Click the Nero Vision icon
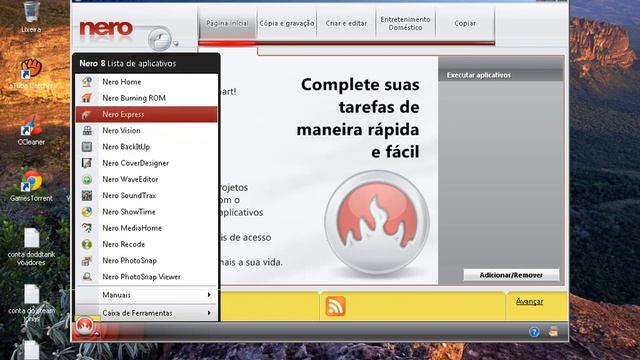640x360 pixels. (87, 131)
